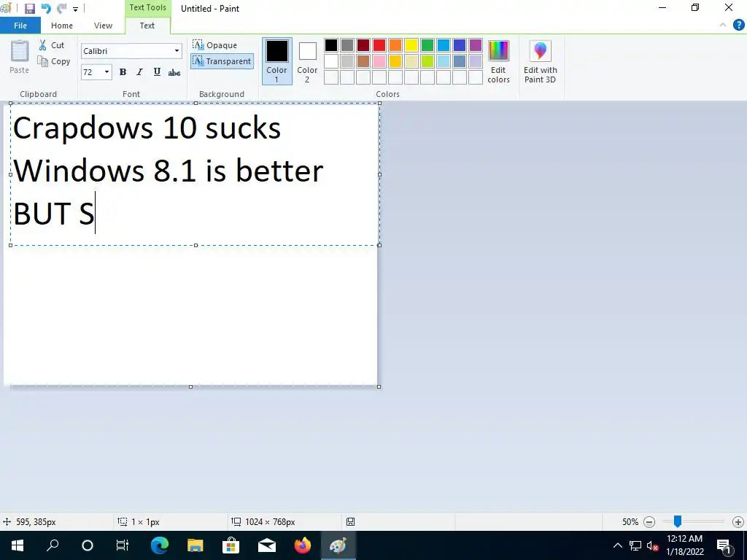Screen dimensions: 747x560
Task: Select Color 2 background box
Action: 307,61
